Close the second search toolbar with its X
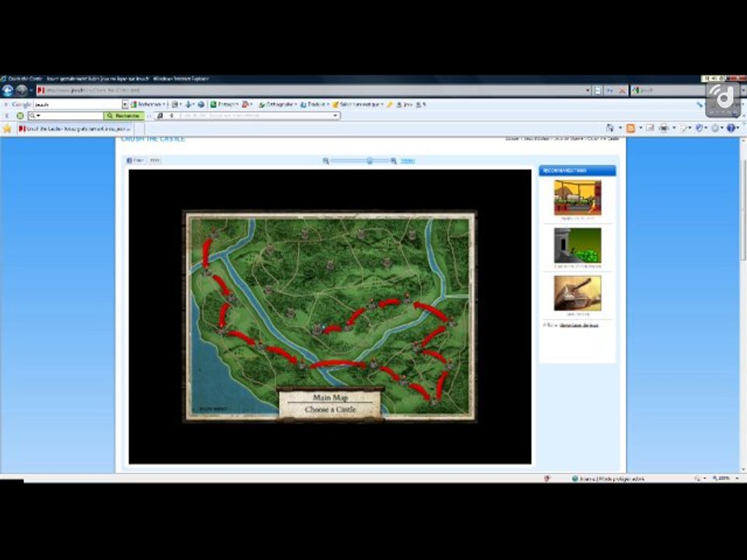Image resolution: width=747 pixels, height=560 pixels. click(x=7, y=116)
